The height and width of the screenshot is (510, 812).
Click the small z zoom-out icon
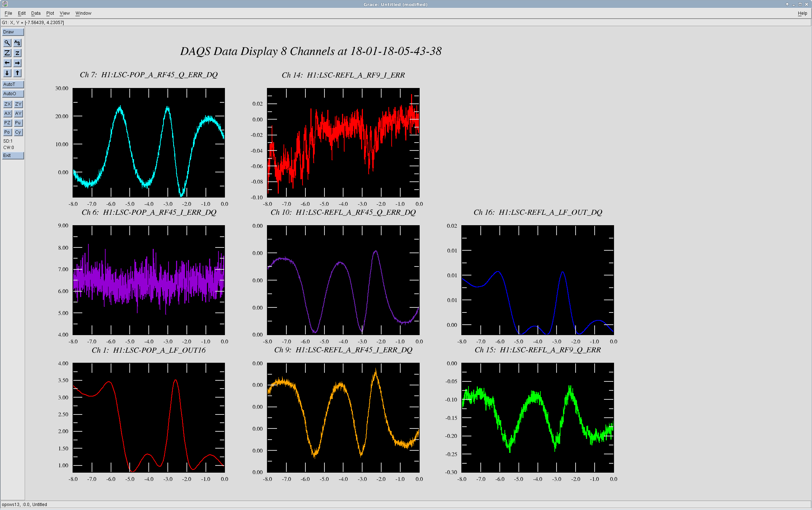17,53
